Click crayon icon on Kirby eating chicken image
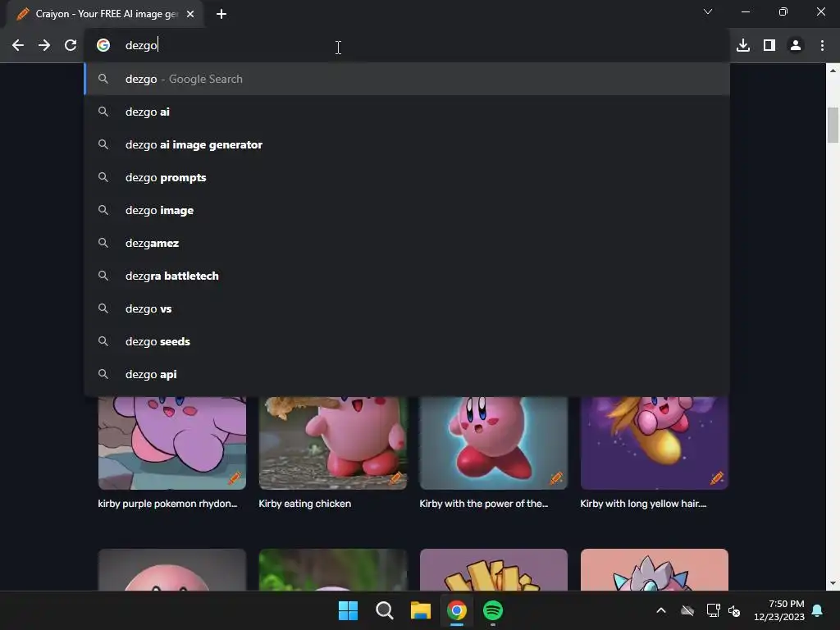 click(395, 478)
